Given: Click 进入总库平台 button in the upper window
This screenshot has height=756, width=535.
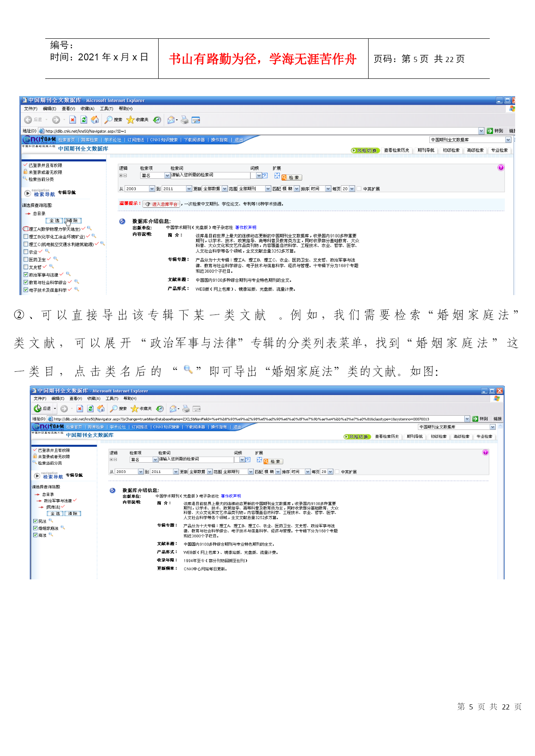Looking at the screenshot, I should coord(162,204).
